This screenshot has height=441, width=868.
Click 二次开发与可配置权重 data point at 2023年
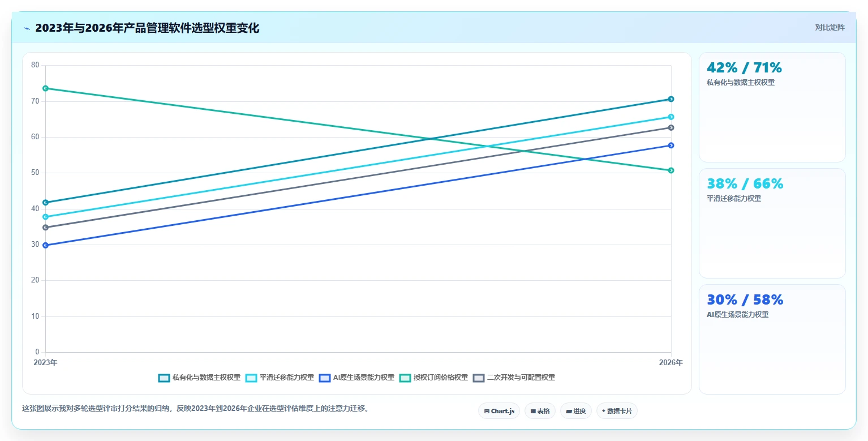click(x=45, y=228)
